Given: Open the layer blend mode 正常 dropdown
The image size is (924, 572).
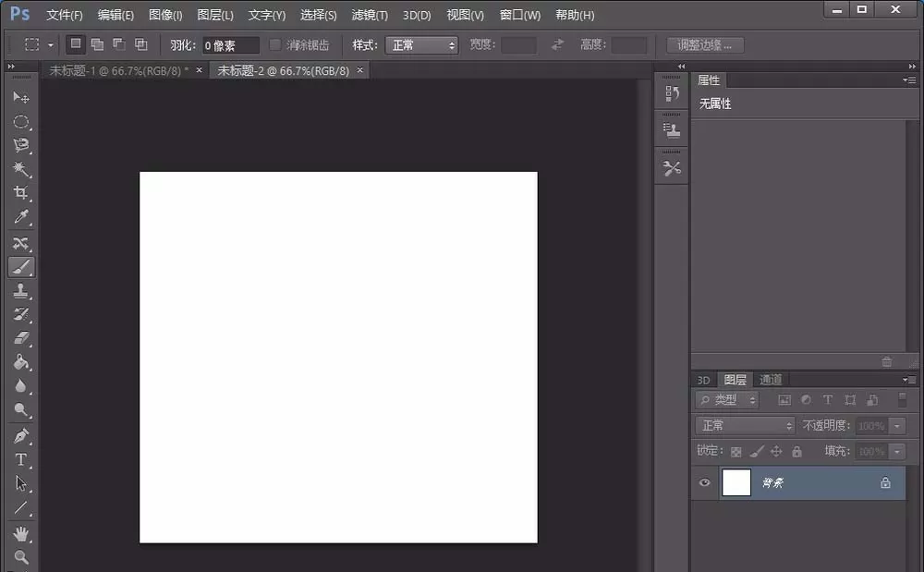Looking at the screenshot, I should point(746,425).
